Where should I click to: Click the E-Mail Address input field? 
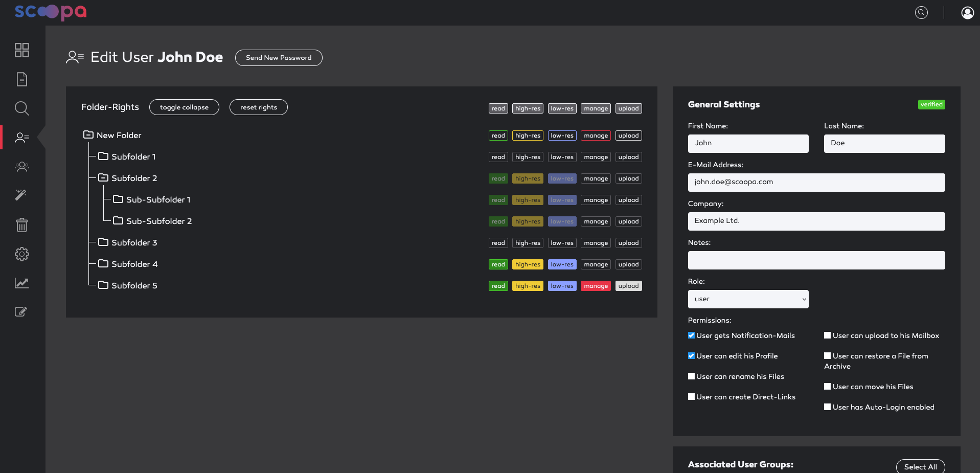click(x=816, y=183)
